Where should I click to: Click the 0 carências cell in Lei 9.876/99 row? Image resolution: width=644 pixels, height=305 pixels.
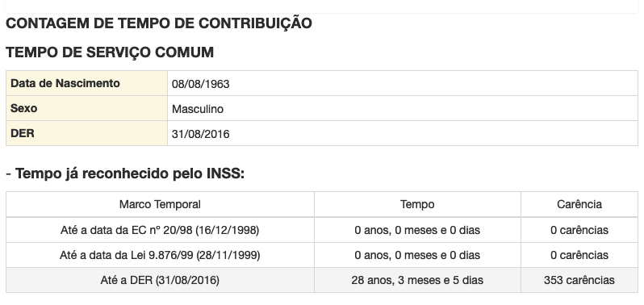[x=579, y=255]
